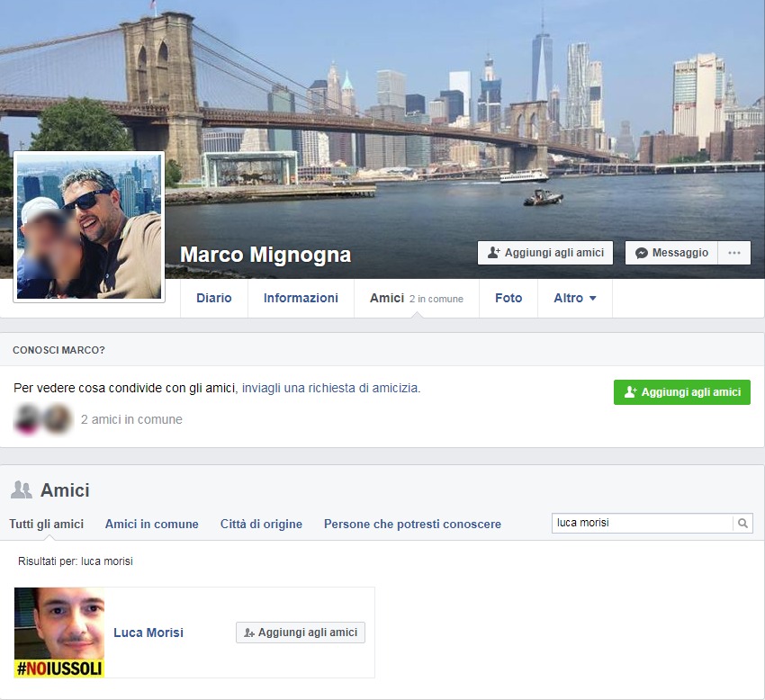This screenshot has height=700, width=765.
Task: Click the green Aggiungi agli amici button
Action: 681,392
